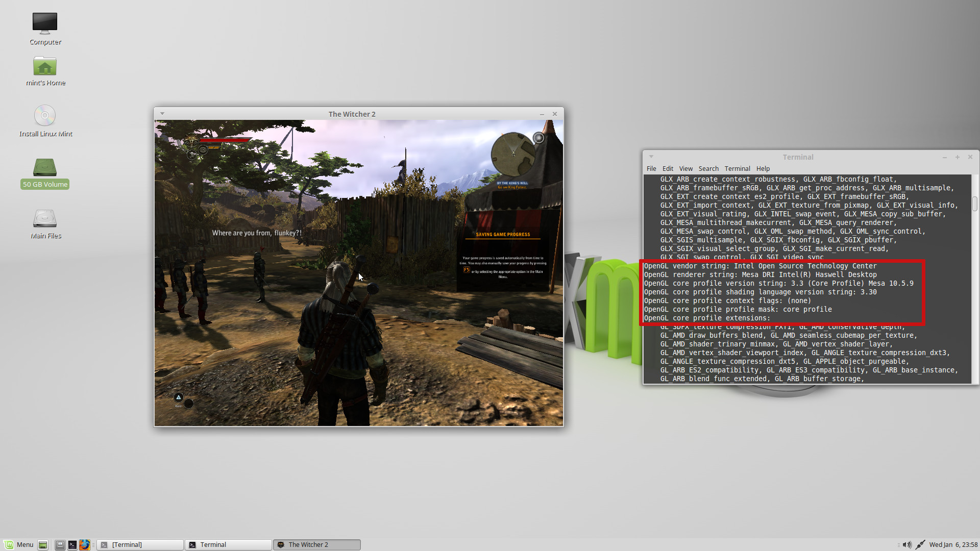The height and width of the screenshot is (551, 980).
Task: Close the Terminal window
Action: [970, 157]
